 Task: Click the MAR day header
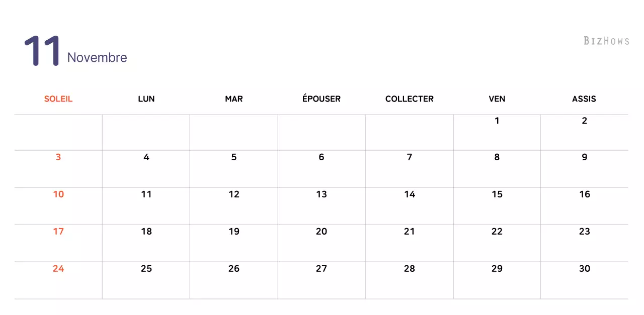[234, 99]
